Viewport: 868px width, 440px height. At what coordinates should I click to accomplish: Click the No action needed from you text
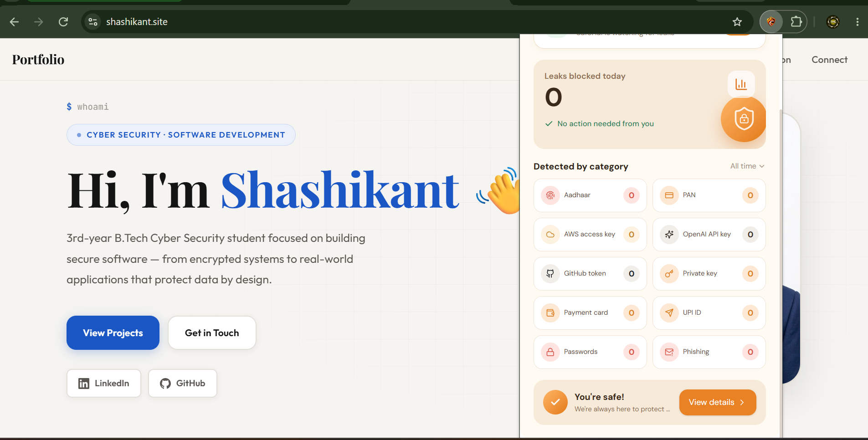pyautogui.click(x=606, y=124)
